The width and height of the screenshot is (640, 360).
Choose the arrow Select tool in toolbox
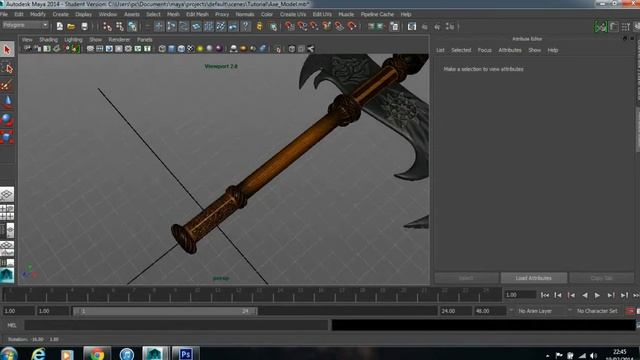tap(7, 50)
